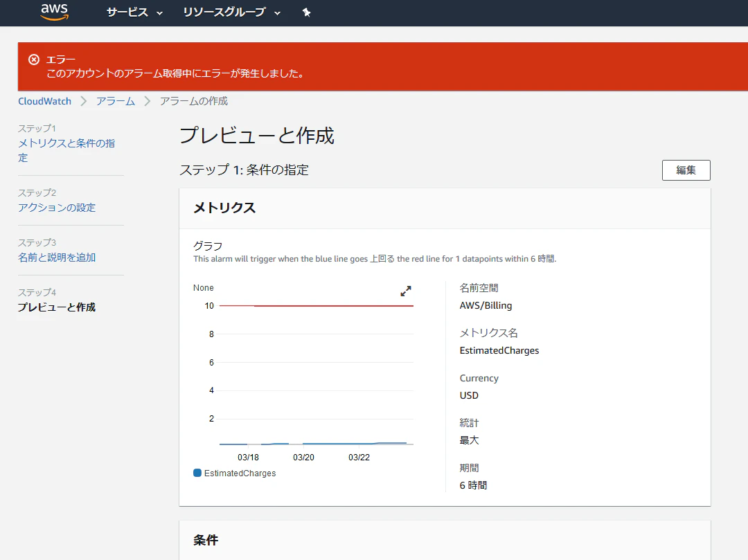Click the プレビューと作成 page title

pyautogui.click(x=257, y=136)
